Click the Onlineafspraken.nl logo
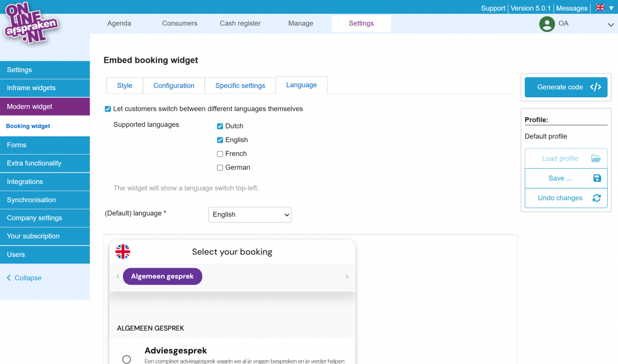 point(31,23)
